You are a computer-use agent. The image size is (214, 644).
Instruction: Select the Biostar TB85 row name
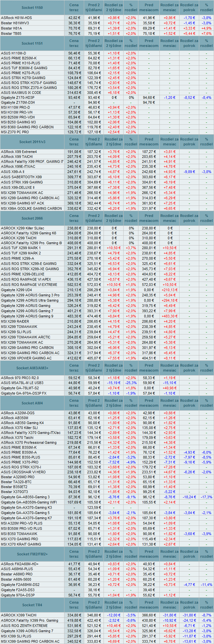[11, 33]
